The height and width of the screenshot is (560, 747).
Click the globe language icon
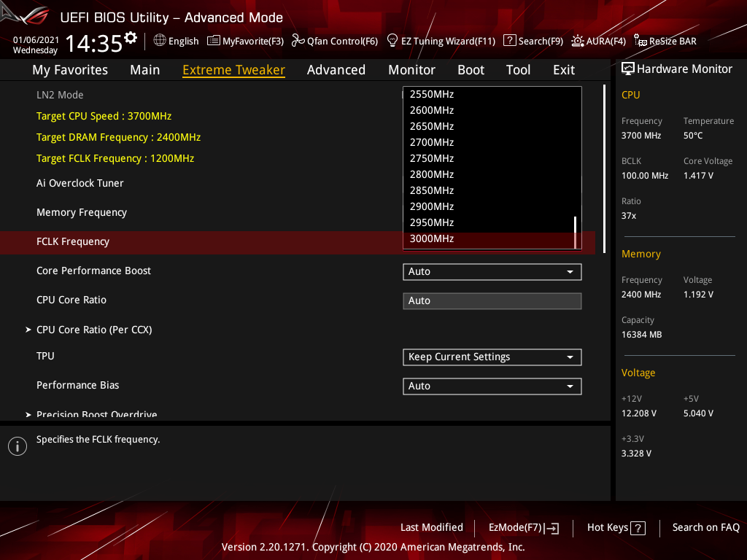pos(160,41)
